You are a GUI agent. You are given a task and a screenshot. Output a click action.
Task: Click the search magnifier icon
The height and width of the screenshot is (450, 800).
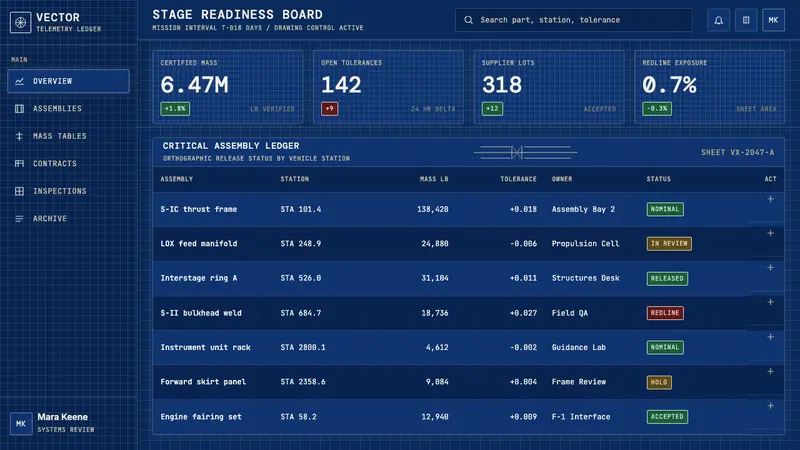coord(468,20)
